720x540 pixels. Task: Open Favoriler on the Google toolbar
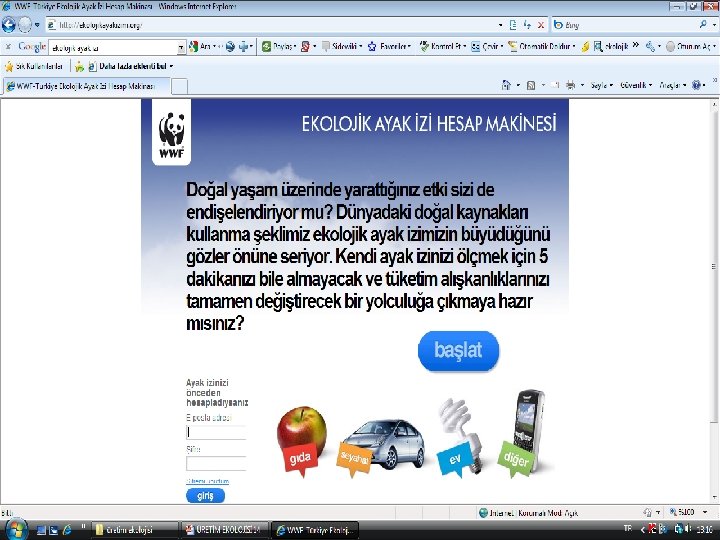tap(389, 46)
